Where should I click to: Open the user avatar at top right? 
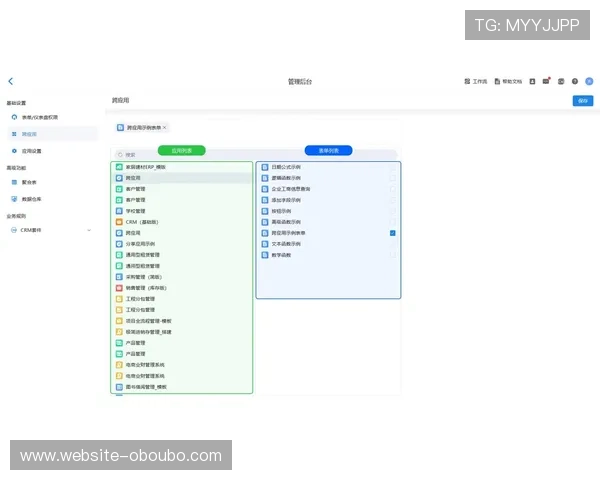(590, 81)
